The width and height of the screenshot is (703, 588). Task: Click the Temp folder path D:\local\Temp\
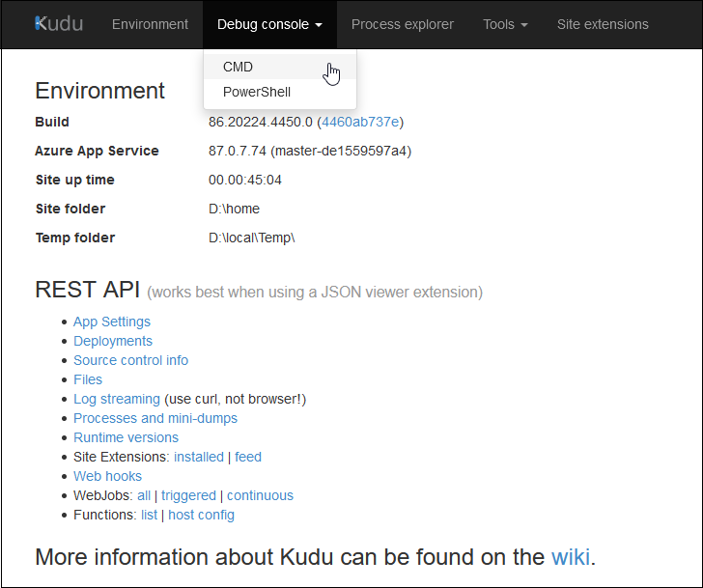click(x=251, y=238)
